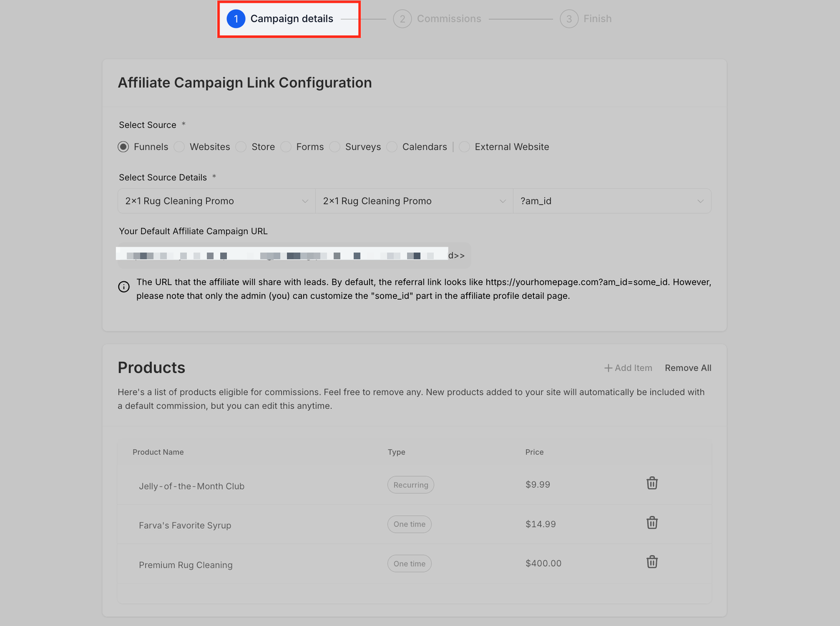Screen dimensions: 840x626
Task: Open second 2×1 Rug Cleaning Promo dropdown
Action: click(414, 201)
